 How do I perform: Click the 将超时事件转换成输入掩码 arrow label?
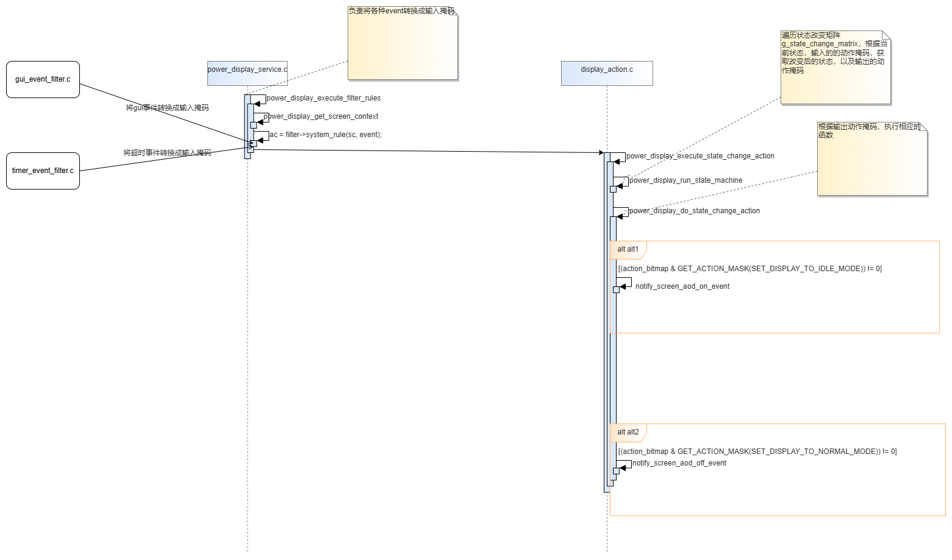click(x=167, y=153)
